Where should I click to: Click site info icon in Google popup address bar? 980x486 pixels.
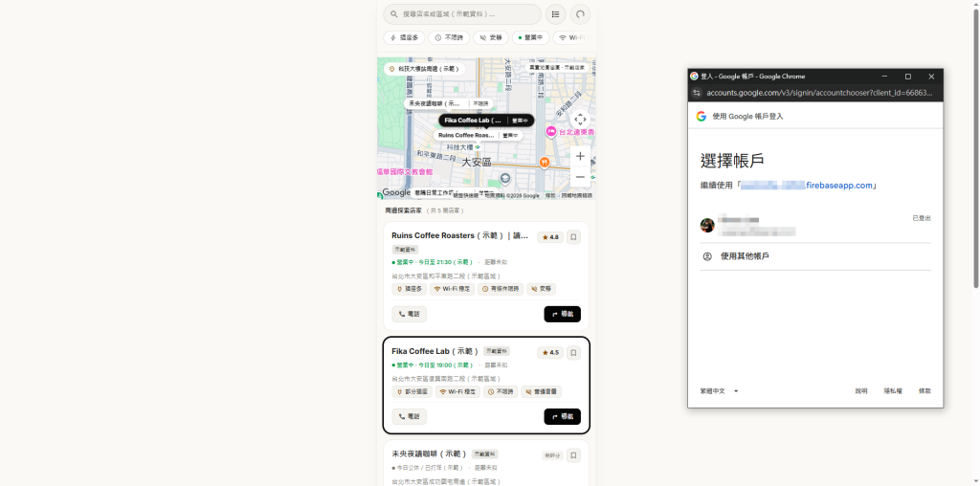697,93
